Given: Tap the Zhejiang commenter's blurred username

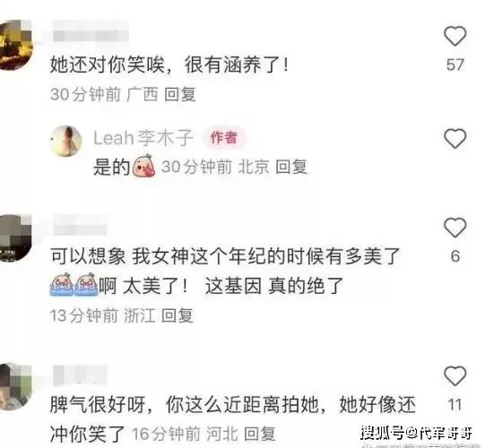Looking at the screenshot, I should (80, 225).
